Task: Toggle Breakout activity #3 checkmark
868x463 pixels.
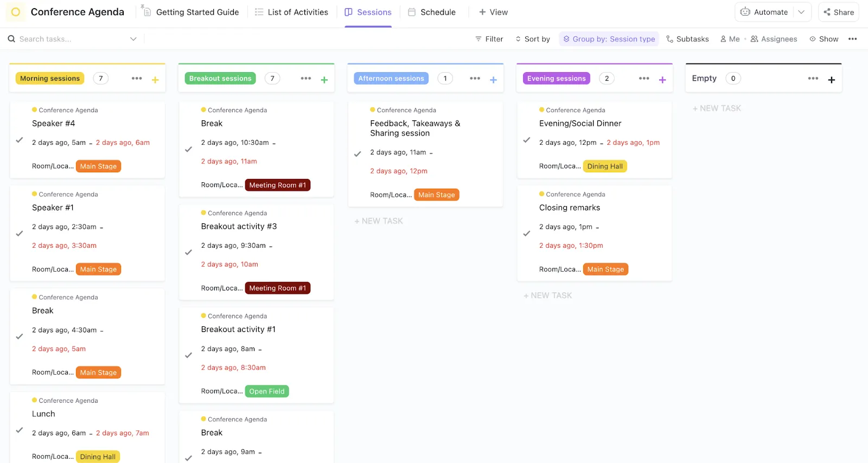Action: [x=189, y=253]
